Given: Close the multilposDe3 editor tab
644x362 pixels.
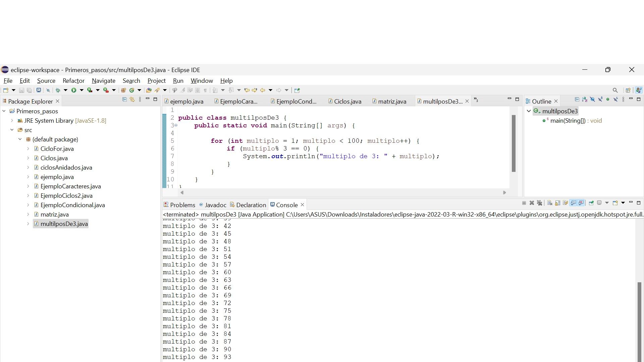Looking at the screenshot, I should [x=467, y=101].
